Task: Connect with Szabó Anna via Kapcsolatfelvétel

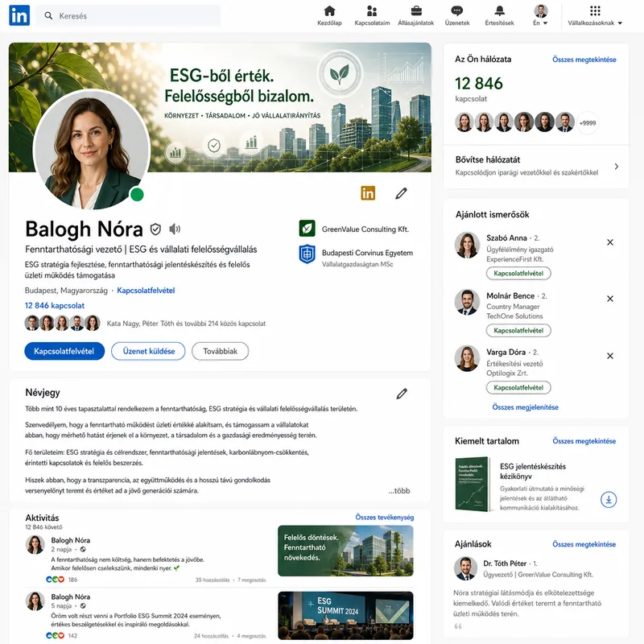Action: click(x=518, y=273)
